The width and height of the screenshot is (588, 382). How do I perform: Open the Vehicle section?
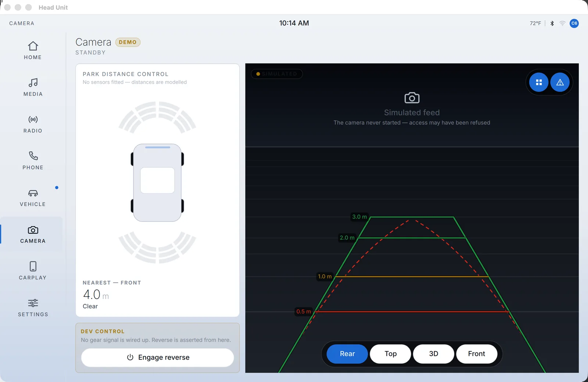pyautogui.click(x=33, y=198)
